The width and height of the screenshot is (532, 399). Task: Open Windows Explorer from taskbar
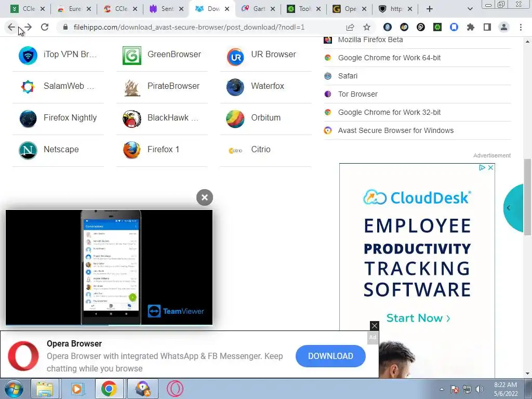point(45,389)
